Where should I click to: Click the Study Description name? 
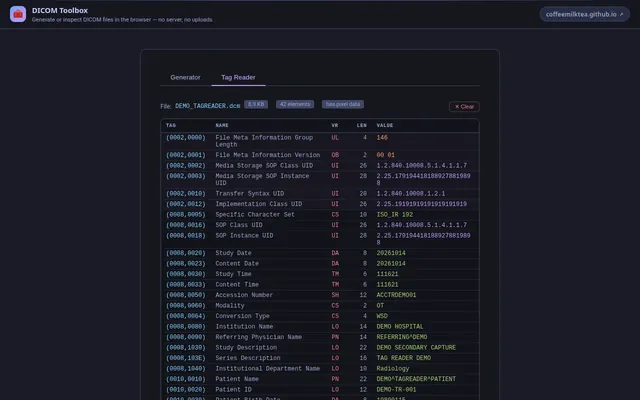(246, 348)
